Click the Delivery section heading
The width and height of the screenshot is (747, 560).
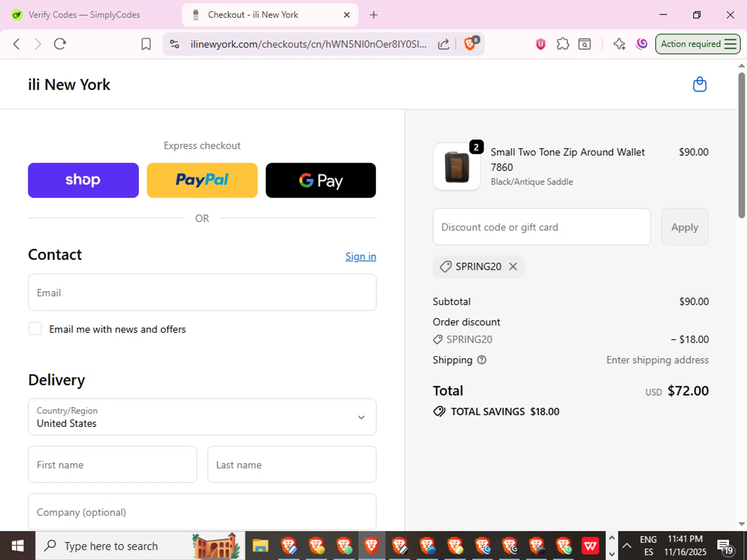click(x=57, y=380)
